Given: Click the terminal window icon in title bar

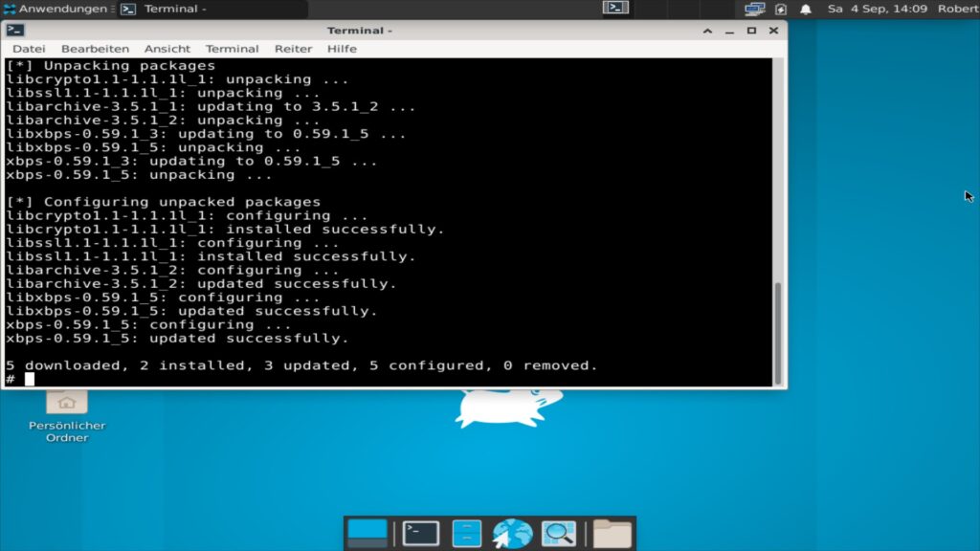Looking at the screenshot, I should (15, 30).
